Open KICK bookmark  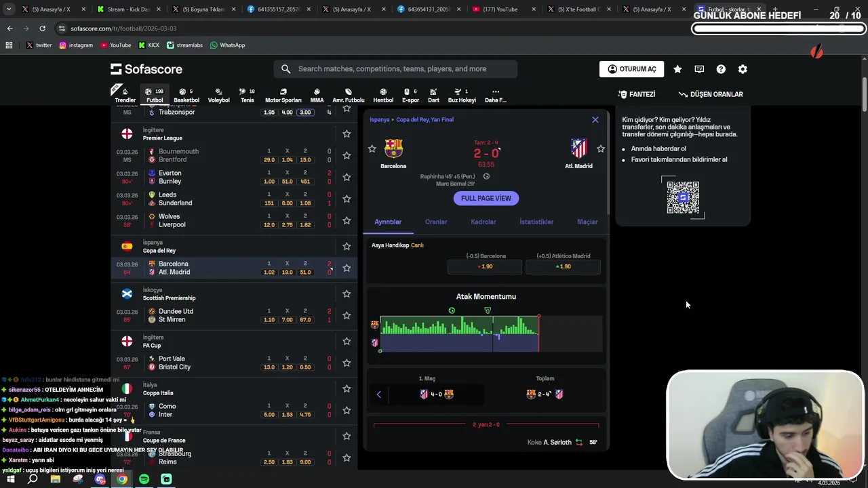tap(149, 45)
